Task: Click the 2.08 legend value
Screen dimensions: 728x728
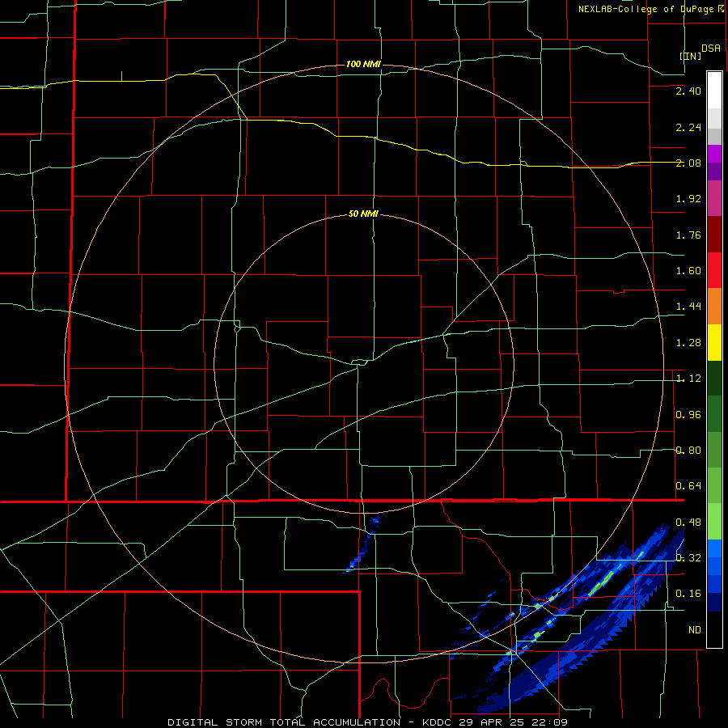Action: [688, 163]
